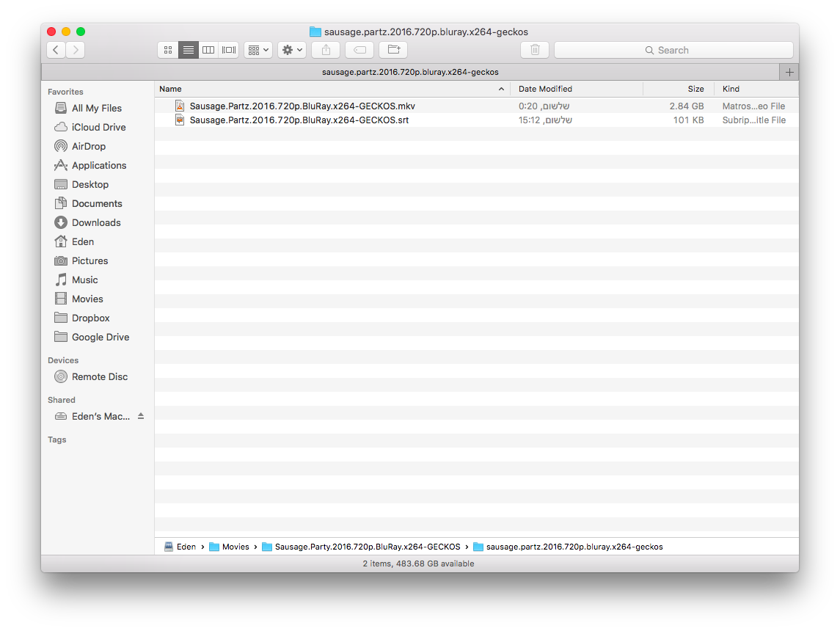This screenshot has width=840, height=631.
Task: Click the trash Delete toolbar button
Action: point(535,50)
